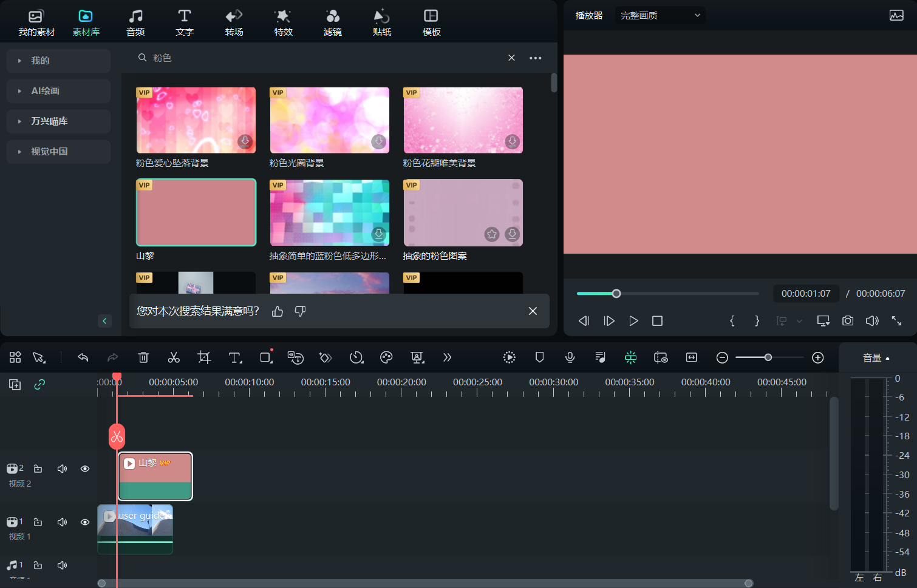Screen dimensions: 917x588
Task: Select the crop tool in timeline toolbar
Action: tap(204, 357)
